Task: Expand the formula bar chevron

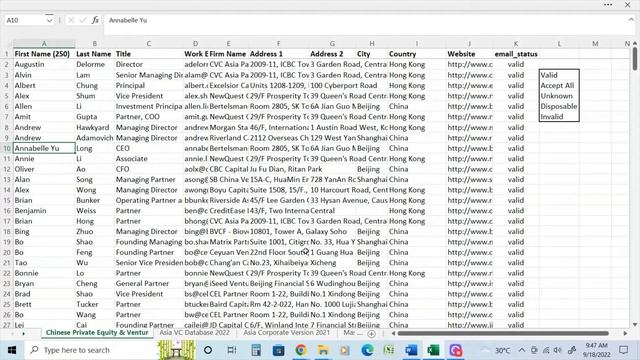Action: point(631,20)
